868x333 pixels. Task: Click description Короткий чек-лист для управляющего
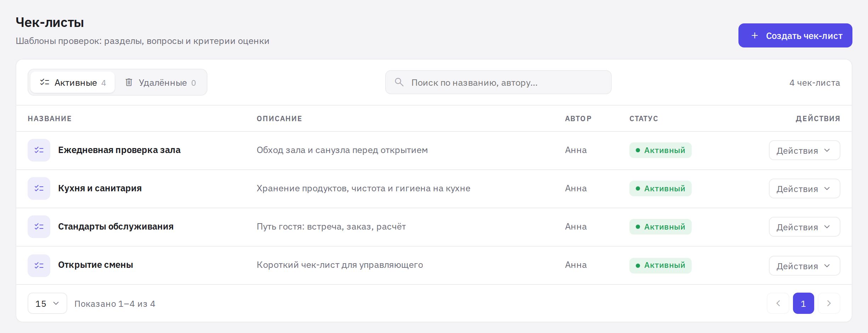[x=339, y=265]
